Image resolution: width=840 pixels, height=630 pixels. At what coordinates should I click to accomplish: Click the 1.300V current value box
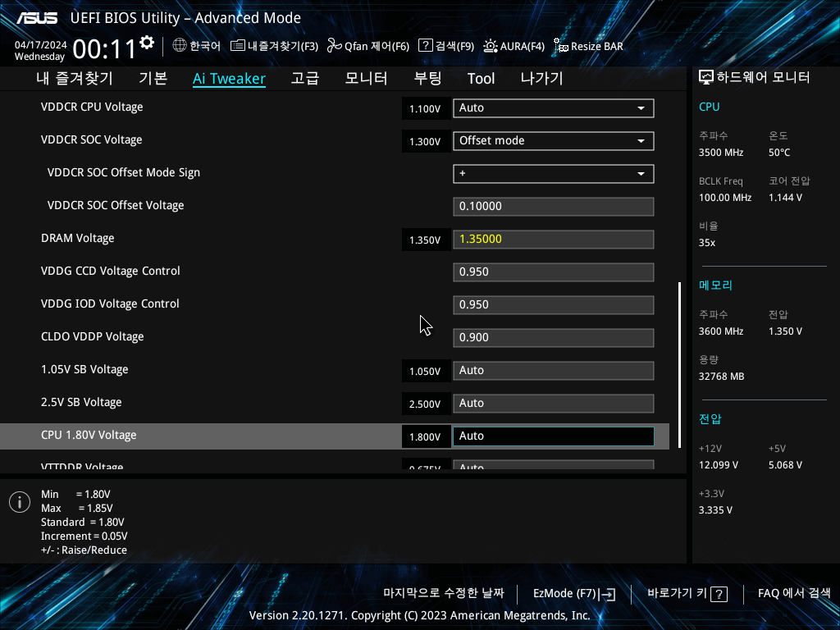point(426,141)
